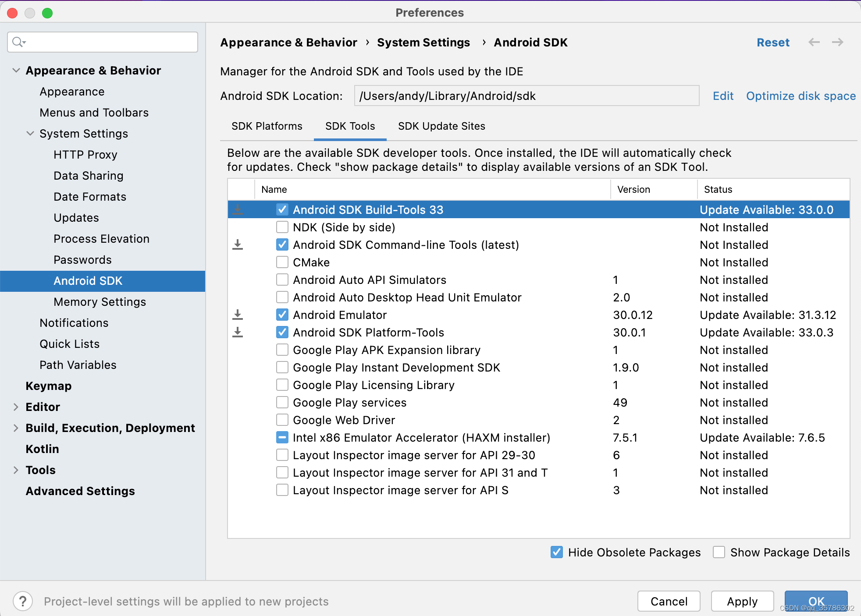861x616 pixels.
Task: Expand the Editor section
Action: pyautogui.click(x=16, y=407)
